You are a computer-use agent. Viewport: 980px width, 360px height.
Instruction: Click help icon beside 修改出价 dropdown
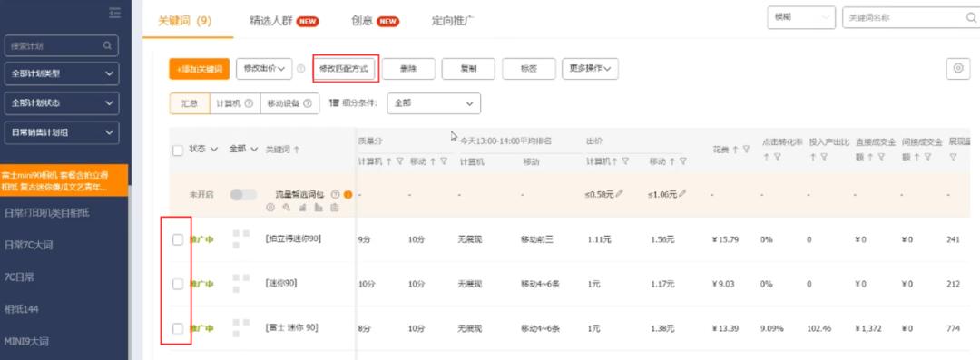(300, 69)
